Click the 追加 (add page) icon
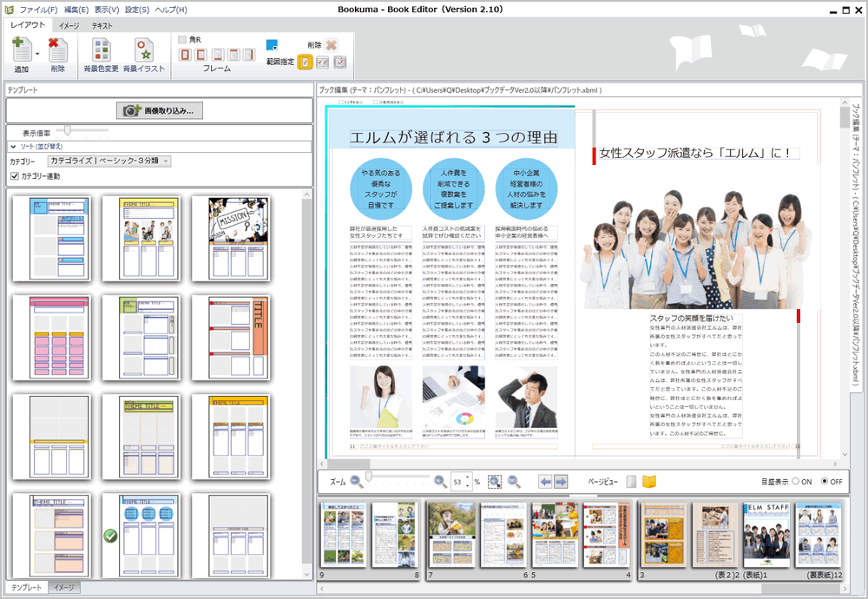The width and height of the screenshot is (868, 599). (21, 52)
